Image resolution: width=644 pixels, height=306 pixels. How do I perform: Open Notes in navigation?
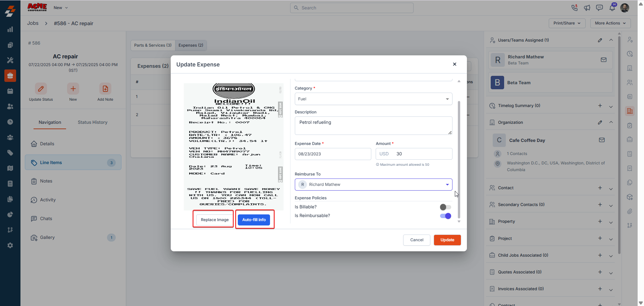73,181
